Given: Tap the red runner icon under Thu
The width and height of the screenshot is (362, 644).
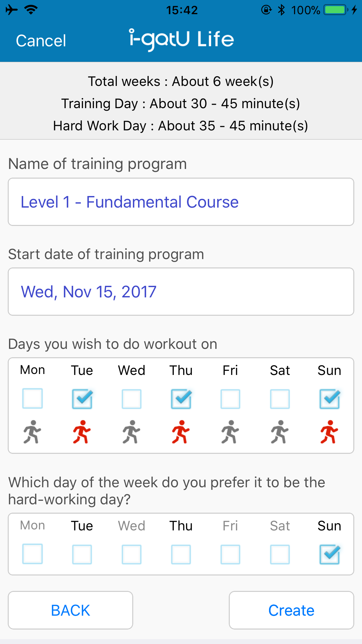Looking at the screenshot, I should tap(181, 432).
